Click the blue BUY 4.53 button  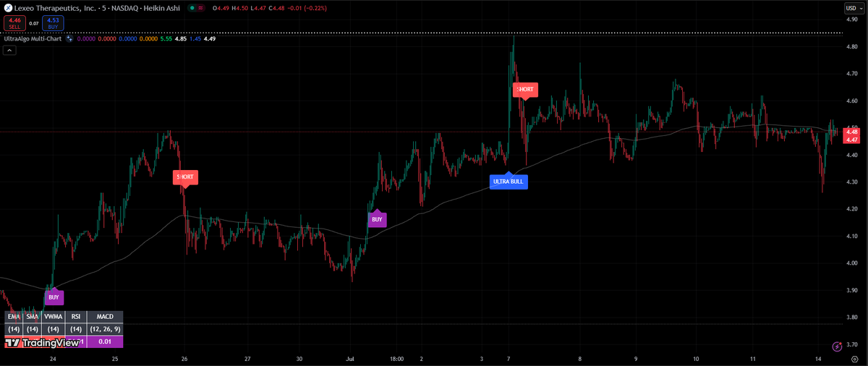(53, 23)
